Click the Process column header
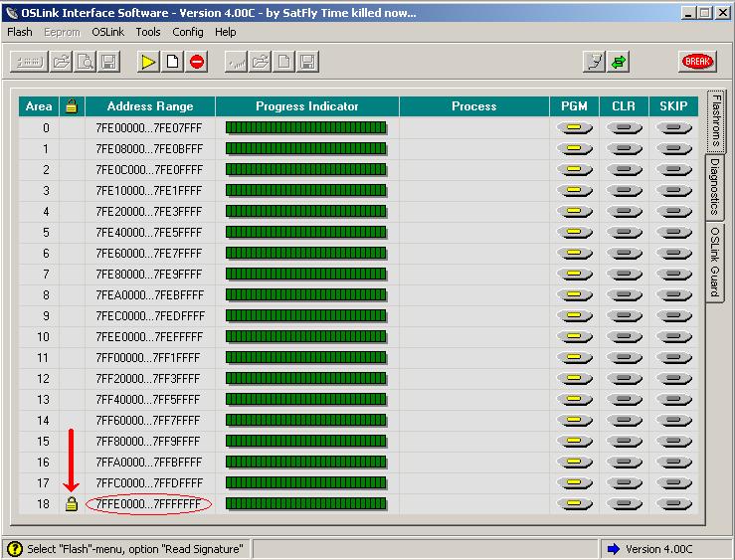This screenshot has width=735, height=560. click(x=473, y=106)
